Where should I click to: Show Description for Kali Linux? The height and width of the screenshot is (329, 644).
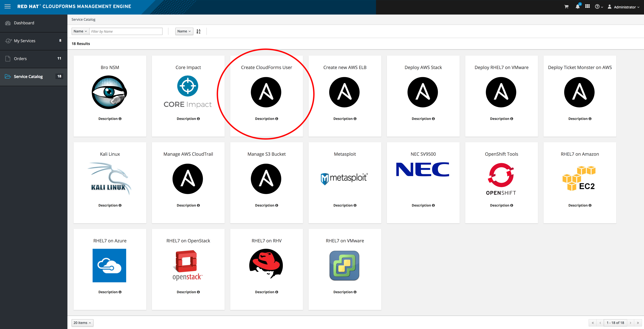tap(110, 205)
